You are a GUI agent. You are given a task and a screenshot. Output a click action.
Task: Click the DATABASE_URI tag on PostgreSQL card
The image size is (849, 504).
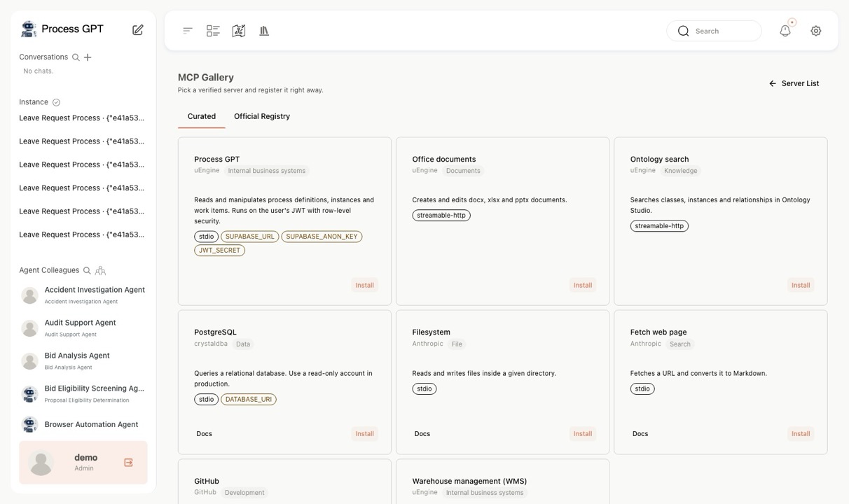(x=249, y=400)
